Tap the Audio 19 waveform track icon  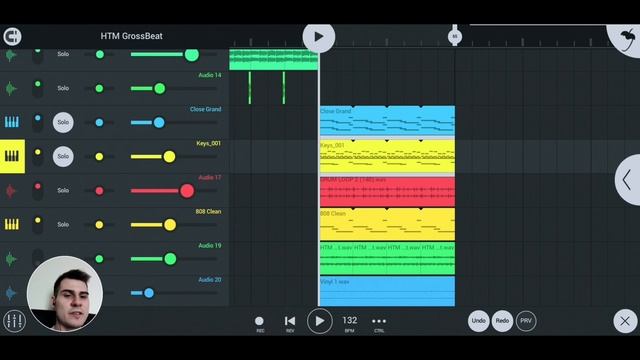tap(11, 259)
